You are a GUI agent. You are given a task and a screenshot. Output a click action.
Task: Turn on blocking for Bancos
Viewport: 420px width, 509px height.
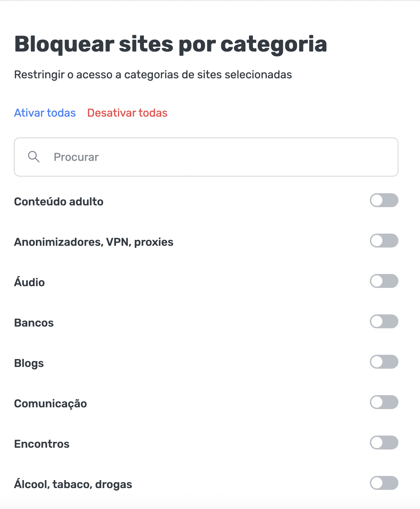(x=383, y=321)
